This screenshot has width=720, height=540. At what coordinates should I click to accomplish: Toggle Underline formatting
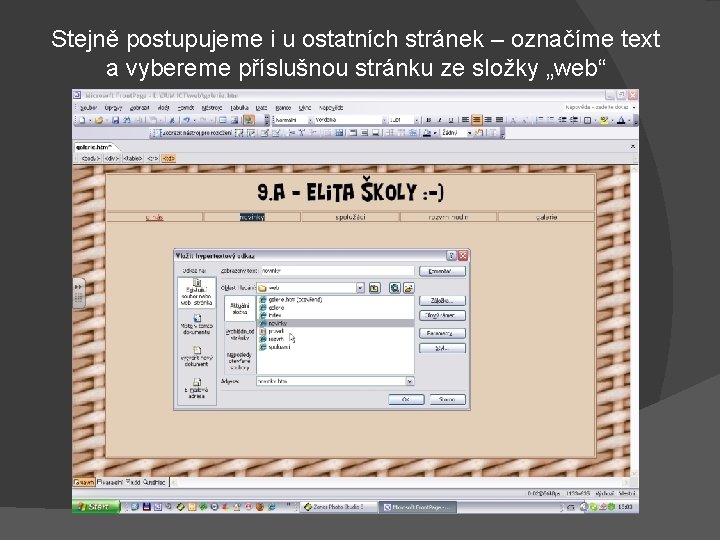point(451,120)
